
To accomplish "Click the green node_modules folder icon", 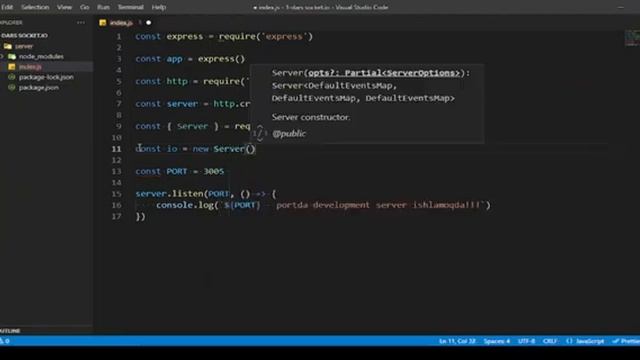I will [x=12, y=56].
